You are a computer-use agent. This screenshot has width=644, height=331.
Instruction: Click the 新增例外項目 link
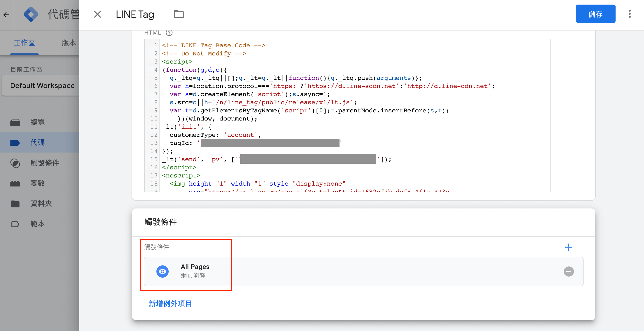170,304
